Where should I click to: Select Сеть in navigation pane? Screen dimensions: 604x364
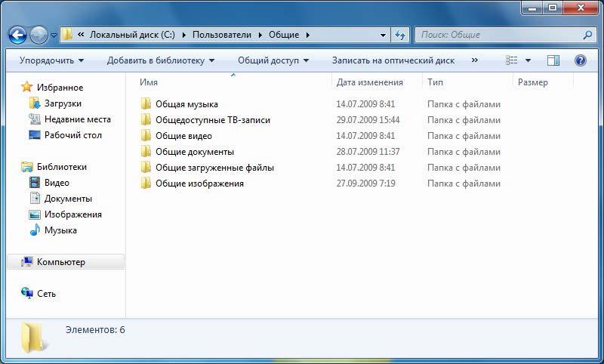tap(46, 294)
